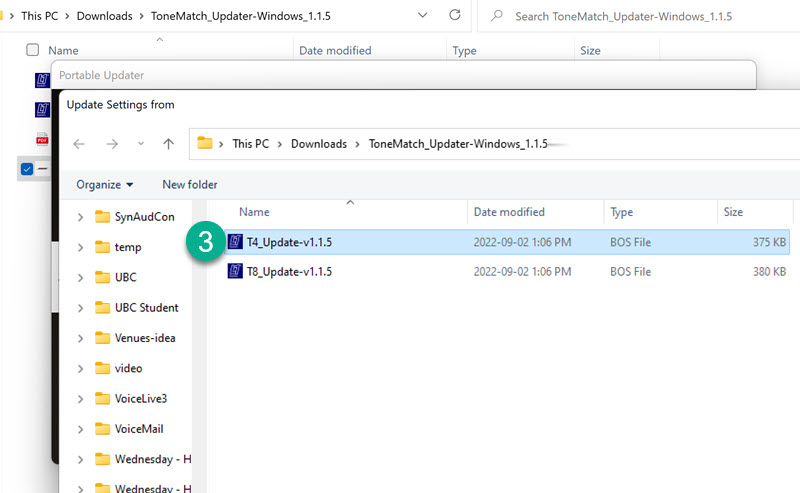Image resolution: width=800 pixels, height=493 pixels.
Task: Open the recent locations dropdown arrow
Action: 141,144
